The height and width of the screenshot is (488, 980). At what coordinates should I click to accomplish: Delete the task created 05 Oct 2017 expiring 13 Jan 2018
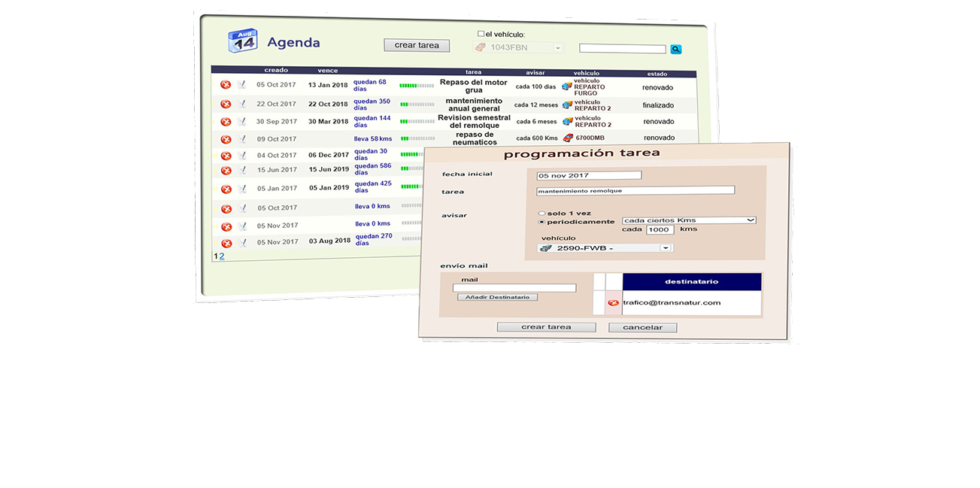pyautogui.click(x=226, y=84)
